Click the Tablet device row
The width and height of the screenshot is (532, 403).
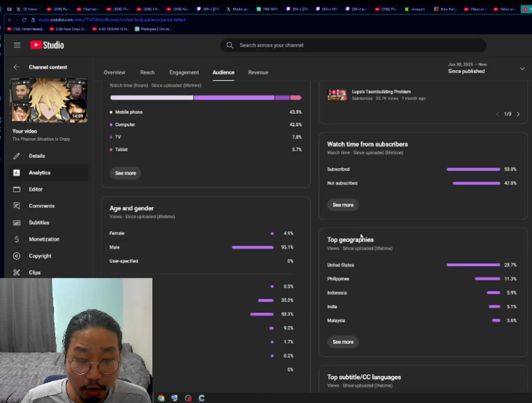[206, 149]
